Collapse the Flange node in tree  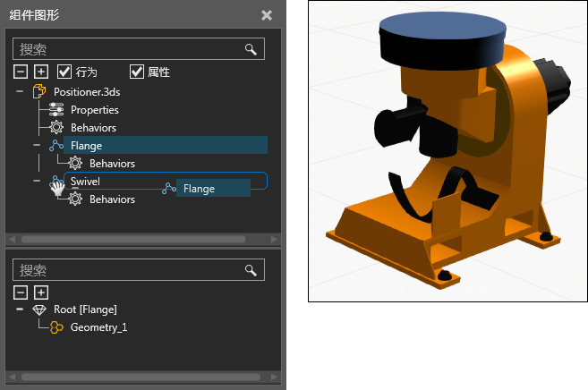(x=37, y=145)
